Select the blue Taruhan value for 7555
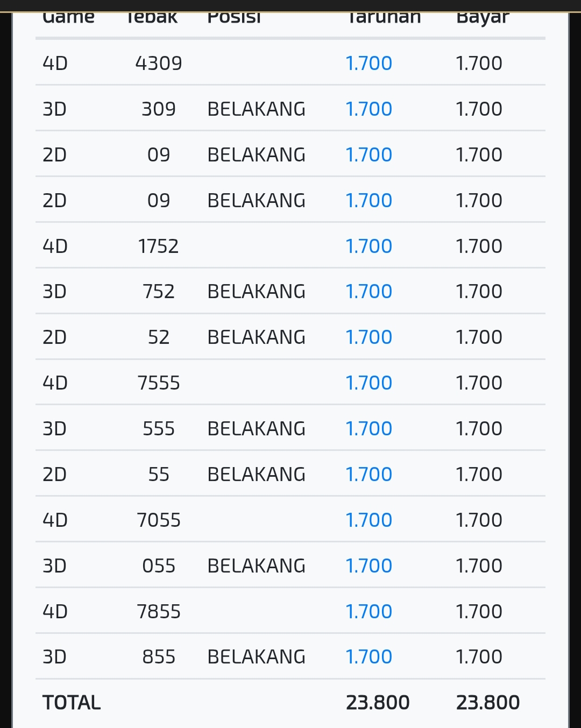Viewport: 581px width, 728px height. (369, 383)
